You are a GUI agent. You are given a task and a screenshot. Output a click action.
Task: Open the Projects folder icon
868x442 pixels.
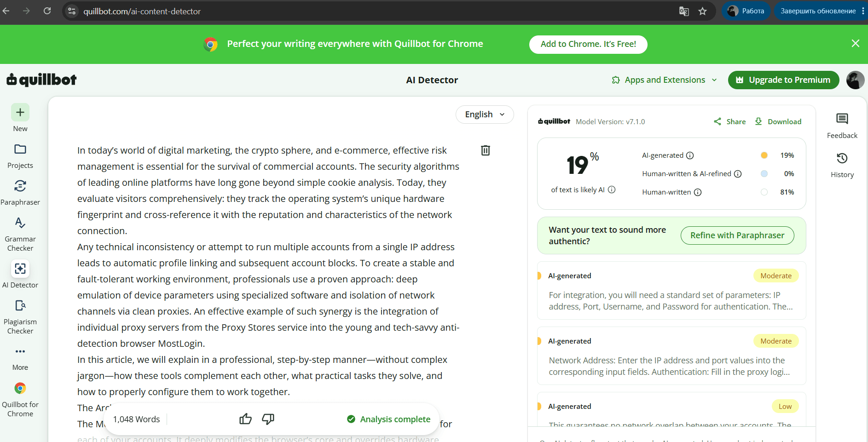(x=20, y=149)
